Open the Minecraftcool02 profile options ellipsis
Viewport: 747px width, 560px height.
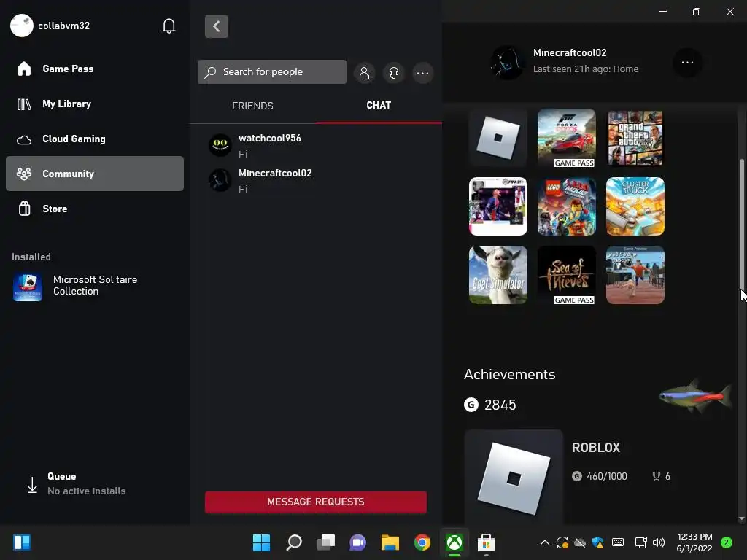tap(687, 63)
